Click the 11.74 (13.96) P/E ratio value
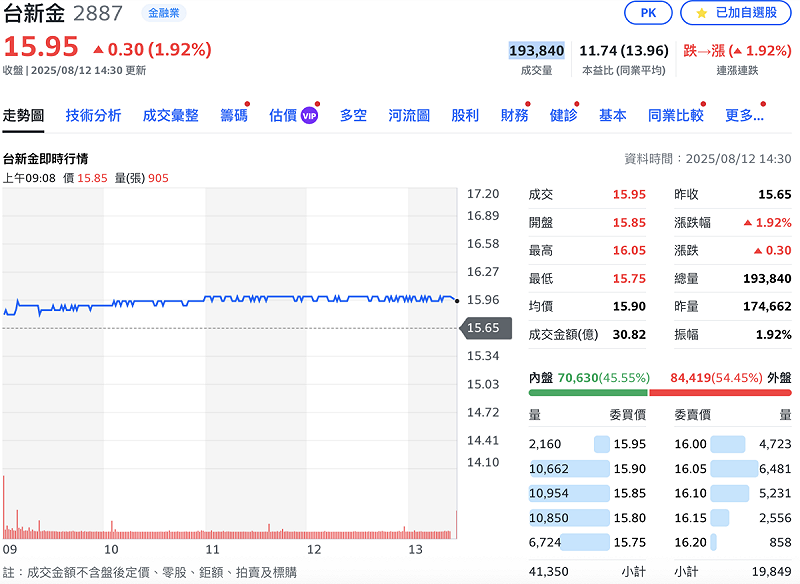Screen dimensions: 800x584 pyautogui.click(x=623, y=50)
